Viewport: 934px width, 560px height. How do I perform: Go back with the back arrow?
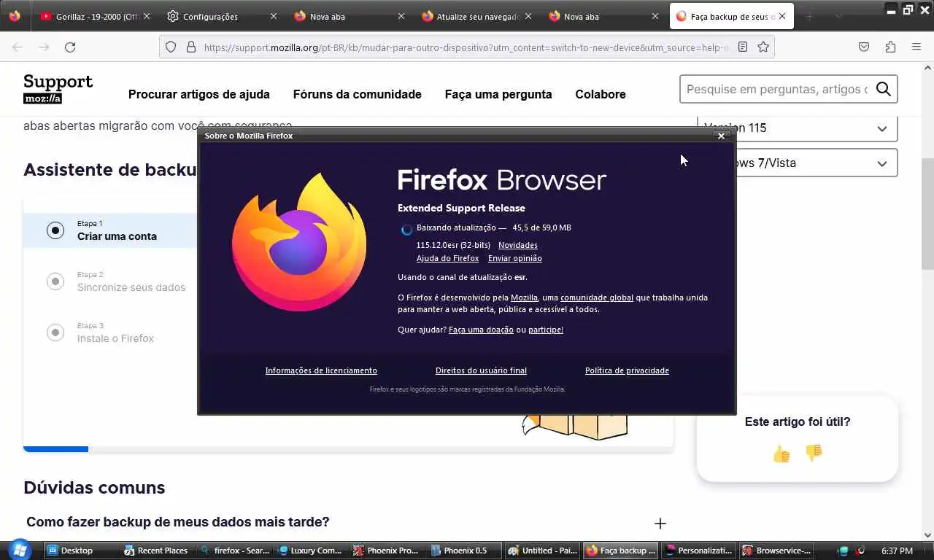18,47
